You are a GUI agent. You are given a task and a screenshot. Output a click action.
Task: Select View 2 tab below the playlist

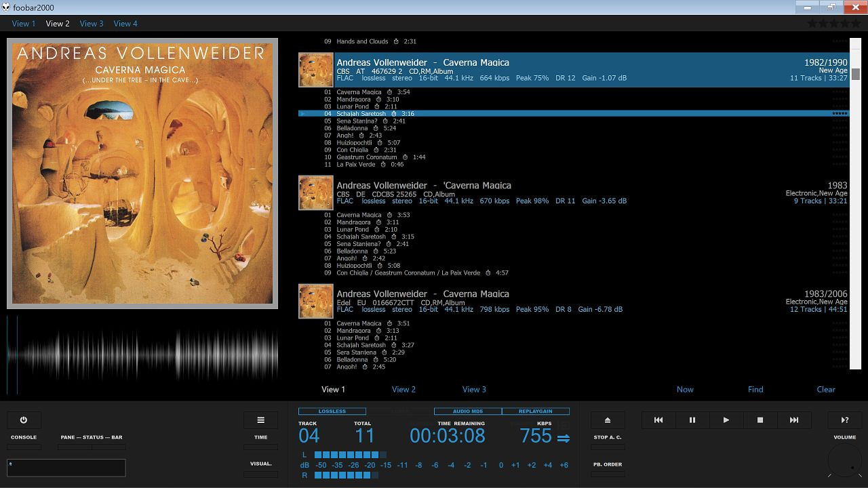(403, 390)
